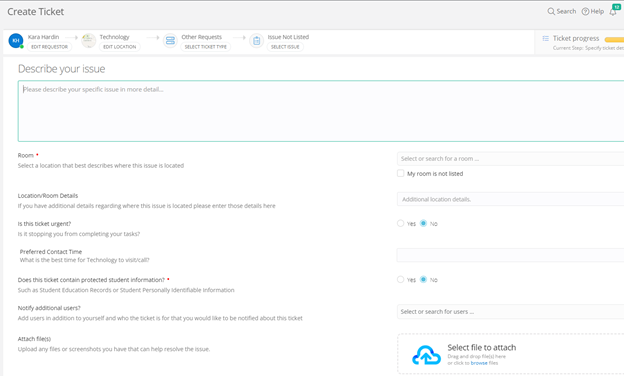Select No for protected student information

click(423, 279)
